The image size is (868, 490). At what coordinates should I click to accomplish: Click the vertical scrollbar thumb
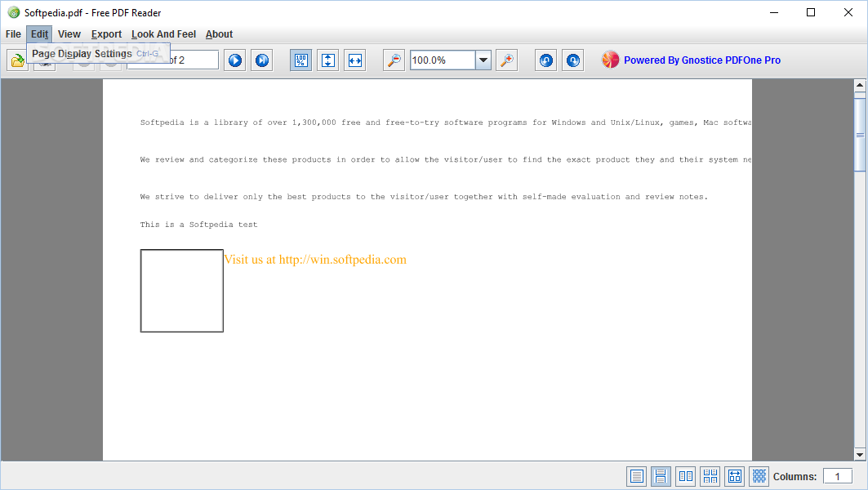coord(860,135)
